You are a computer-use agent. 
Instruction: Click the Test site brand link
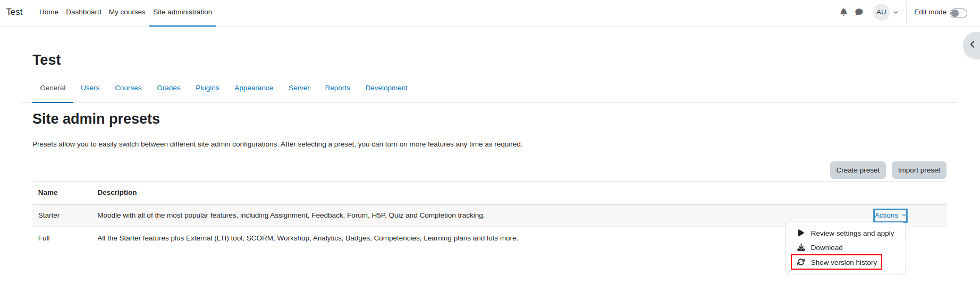click(x=14, y=12)
